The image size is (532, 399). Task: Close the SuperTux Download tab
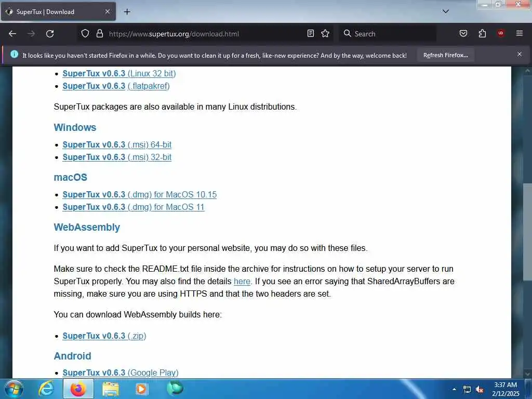[107, 11]
